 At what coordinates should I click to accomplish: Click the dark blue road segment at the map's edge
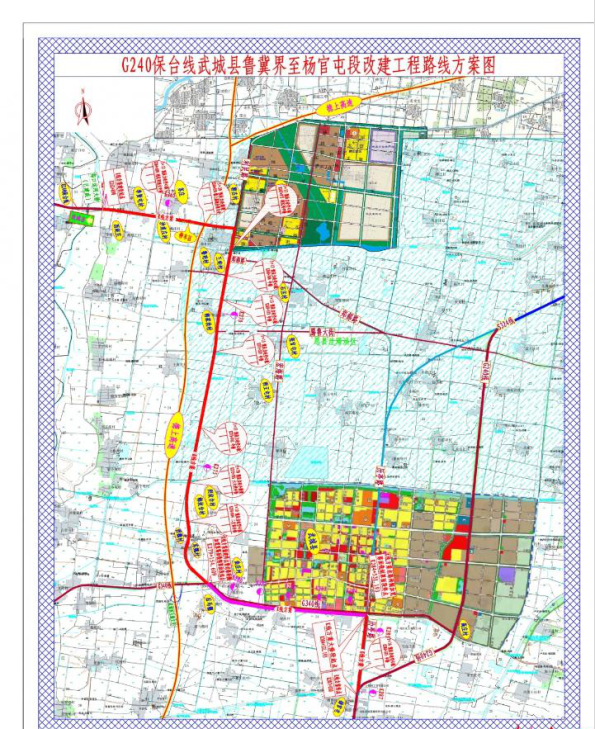point(538,309)
